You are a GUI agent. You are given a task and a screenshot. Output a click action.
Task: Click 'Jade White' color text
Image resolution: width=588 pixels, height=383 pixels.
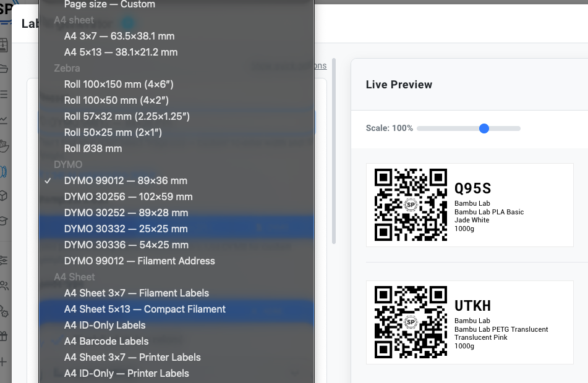point(472,220)
